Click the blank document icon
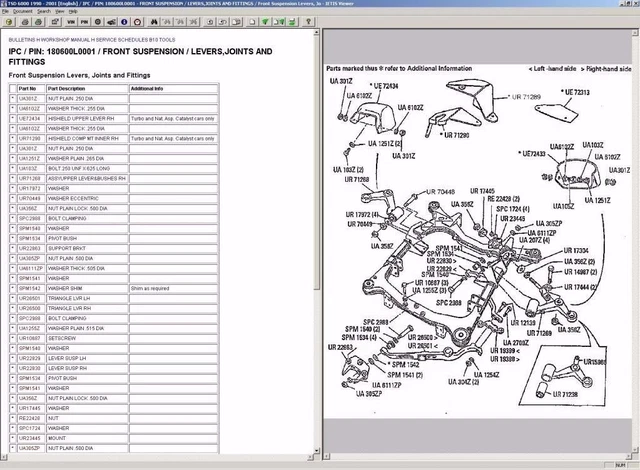Image resolution: width=640 pixels, height=470 pixels. (x=253, y=22)
